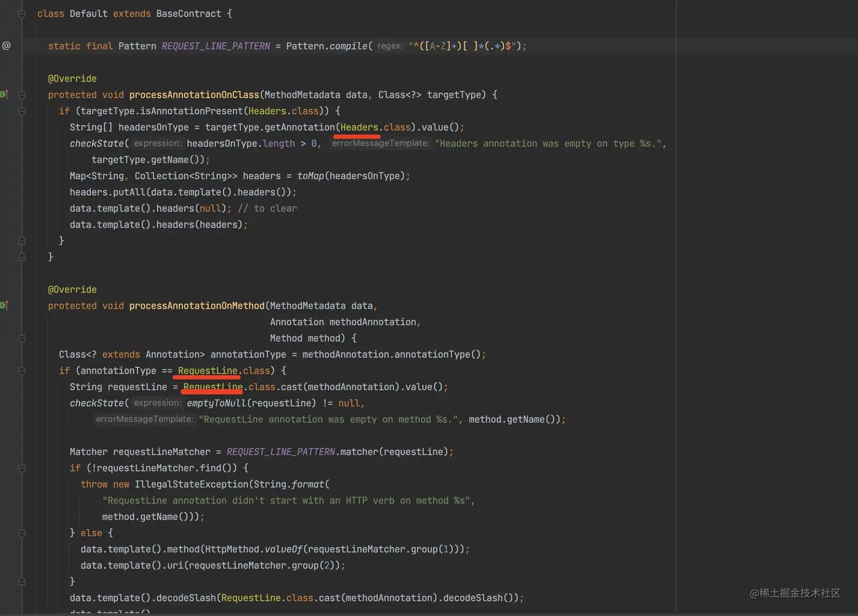Click 'annotationType()' method call

tap(438, 354)
